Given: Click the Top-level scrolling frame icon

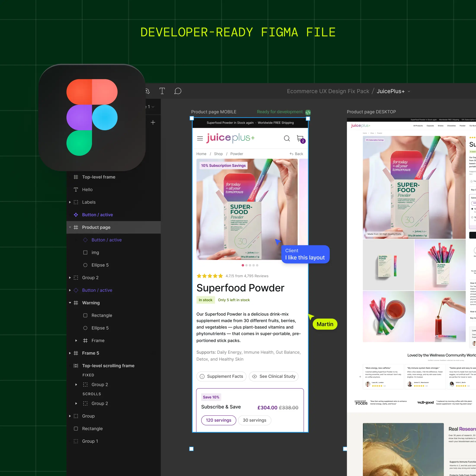Looking at the screenshot, I should (76, 366).
